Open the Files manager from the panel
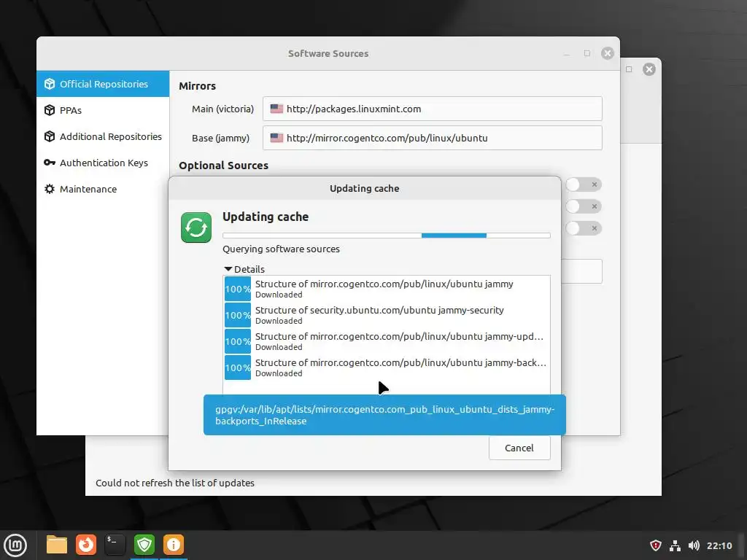This screenshot has width=747, height=560. click(x=57, y=545)
